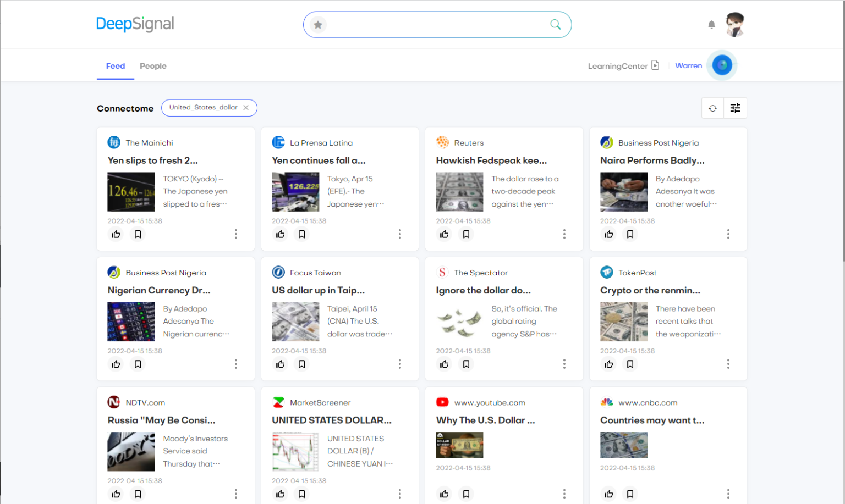Open the feed filter settings icon
This screenshot has height=504, width=845.
tap(735, 108)
